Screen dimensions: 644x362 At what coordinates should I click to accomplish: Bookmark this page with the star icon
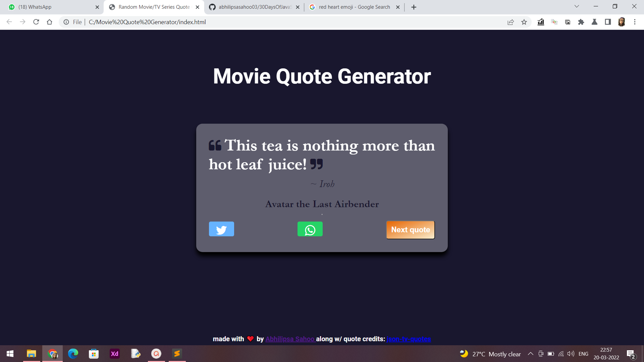pyautogui.click(x=524, y=22)
